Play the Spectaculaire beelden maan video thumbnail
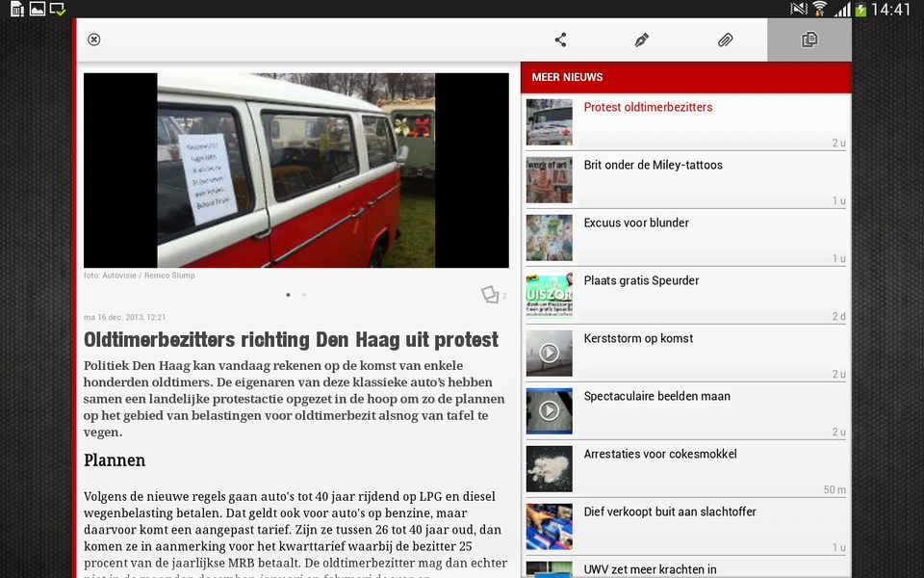The height and width of the screenshot is (578, 924). 550,411
